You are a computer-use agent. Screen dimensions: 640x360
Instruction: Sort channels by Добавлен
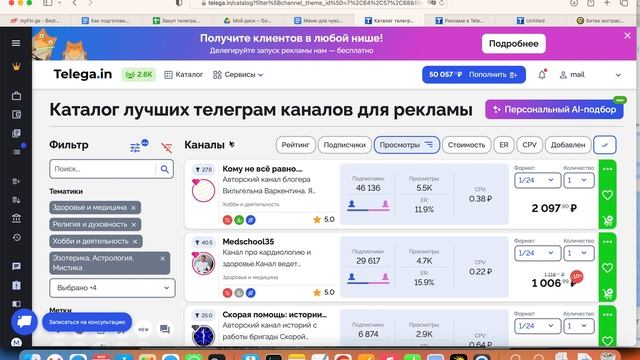(x=568, y=145)
